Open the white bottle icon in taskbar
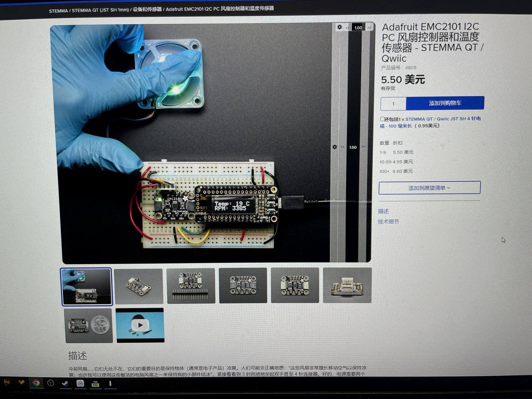The width and height of the screenshot is (532, 399). (x=110, y=384)
